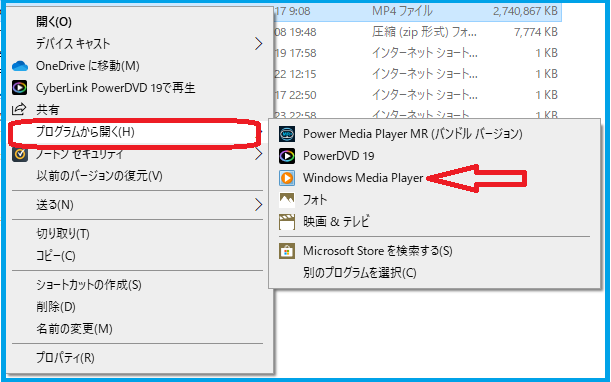Expand the デバイス キャスト submenu arrow
This screenshot has height=382, width=611.
click(258, 44)
